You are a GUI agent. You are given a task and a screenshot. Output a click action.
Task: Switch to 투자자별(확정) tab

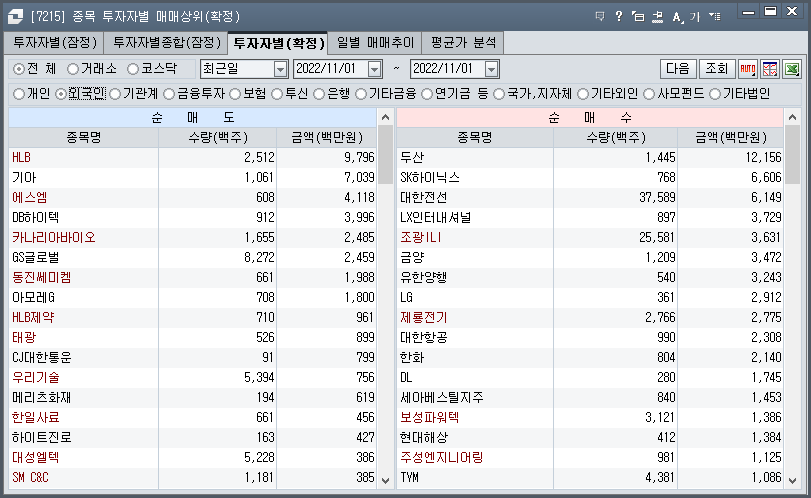(278, 43)
